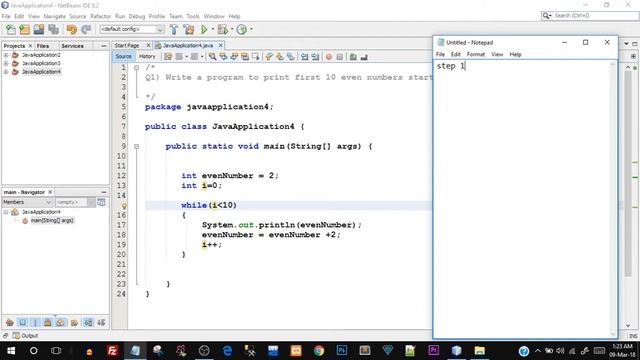Viewport: 640px width, 360px height.
Task: Switch to the Start Page tab
Action: coord(127,45)
